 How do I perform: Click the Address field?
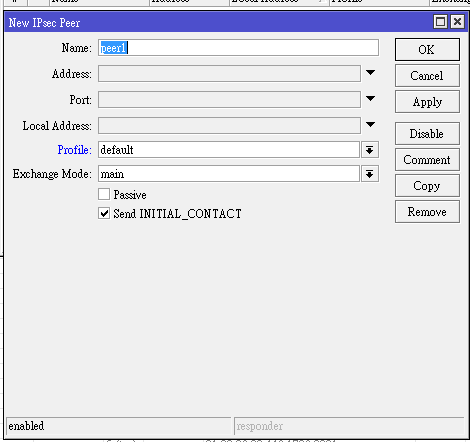pyautogui.click(x=229, y=74)
